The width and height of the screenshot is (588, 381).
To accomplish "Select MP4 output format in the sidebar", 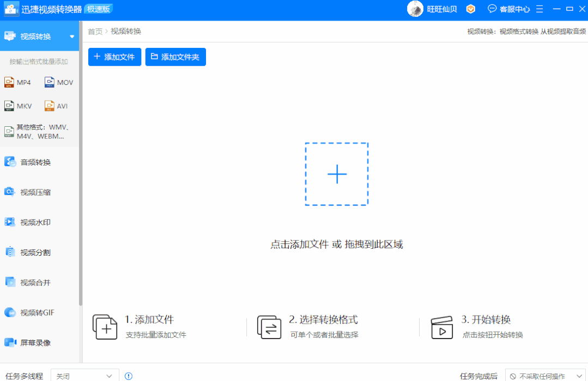I will (x=18, y=82).
